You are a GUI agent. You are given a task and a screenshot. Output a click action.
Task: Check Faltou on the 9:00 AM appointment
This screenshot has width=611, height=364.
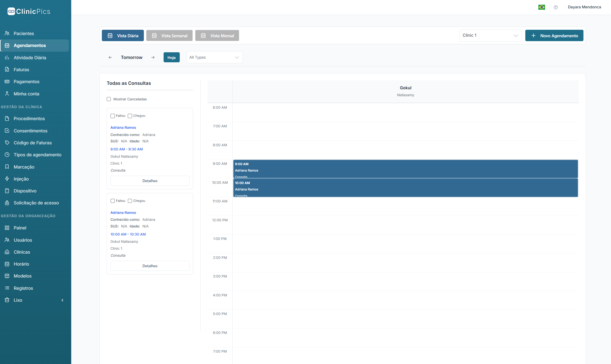tap(113, 116)
